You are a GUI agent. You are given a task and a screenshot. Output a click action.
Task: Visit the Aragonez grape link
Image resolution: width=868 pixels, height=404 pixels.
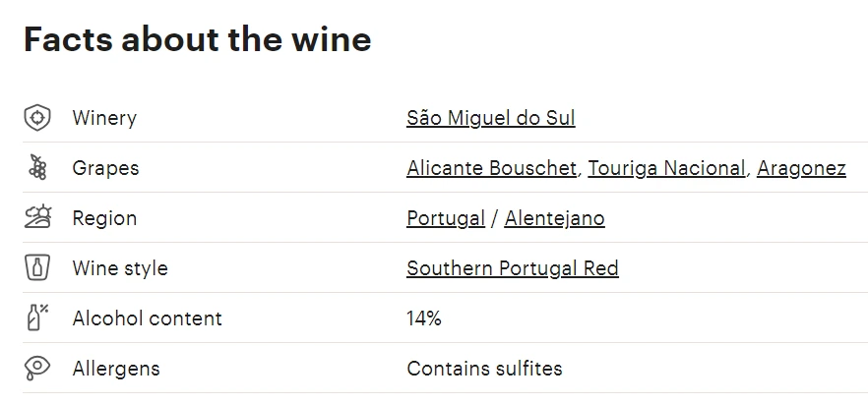pos(801,168)
